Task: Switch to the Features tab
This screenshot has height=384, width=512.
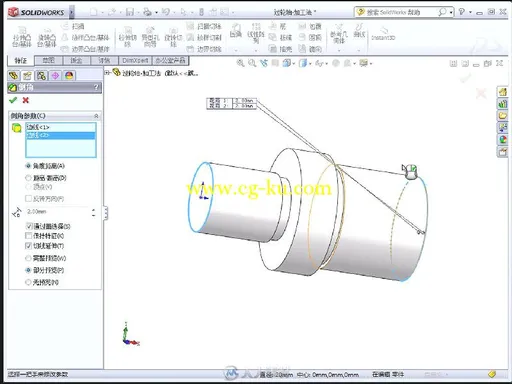Action: point(20,60)
